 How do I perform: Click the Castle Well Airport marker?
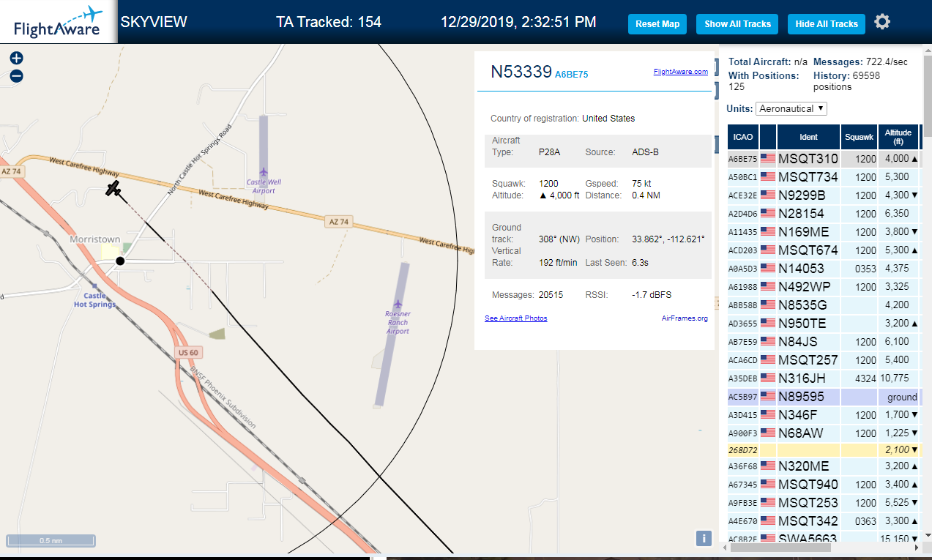pos(264,173)
